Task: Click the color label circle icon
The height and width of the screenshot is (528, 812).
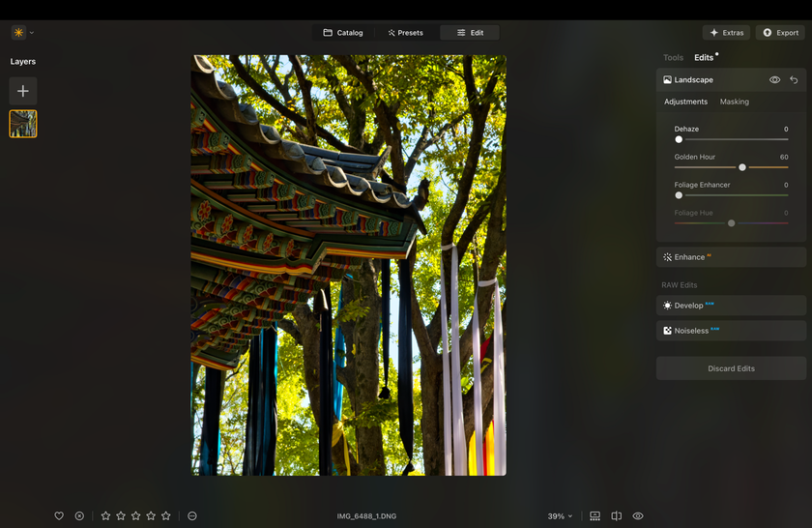Action: pyautogui.click(x=192, y=516)
